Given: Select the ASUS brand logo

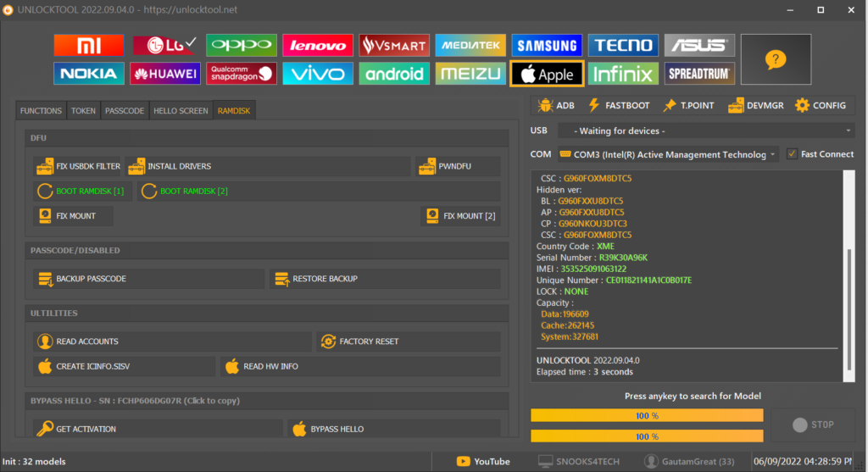Looking at the screenshot, I should click(699, 46).
